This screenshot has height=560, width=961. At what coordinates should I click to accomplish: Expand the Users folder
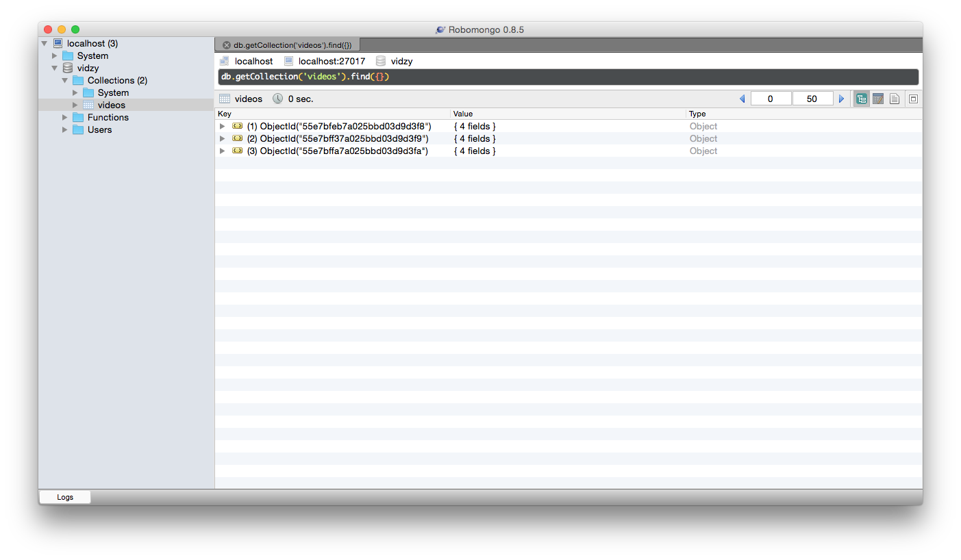click(x=65, y=129)
